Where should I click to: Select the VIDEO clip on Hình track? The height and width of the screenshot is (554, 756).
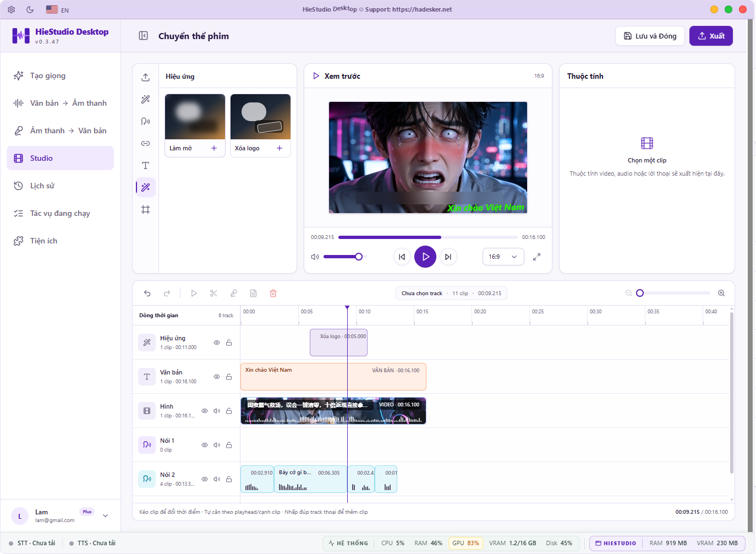click(333, 411)
